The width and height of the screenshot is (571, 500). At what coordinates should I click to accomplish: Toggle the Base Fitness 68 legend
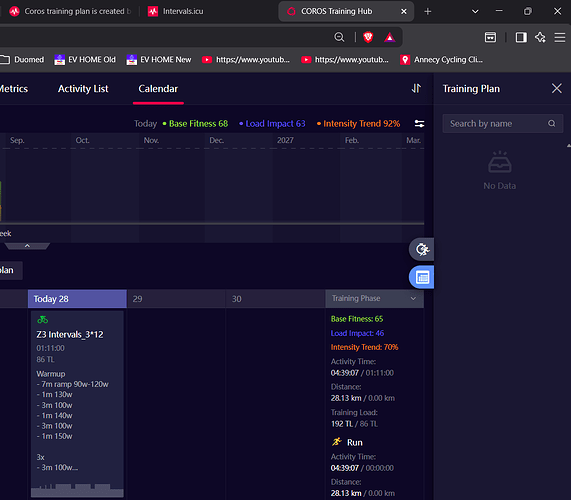click(195, 124)
